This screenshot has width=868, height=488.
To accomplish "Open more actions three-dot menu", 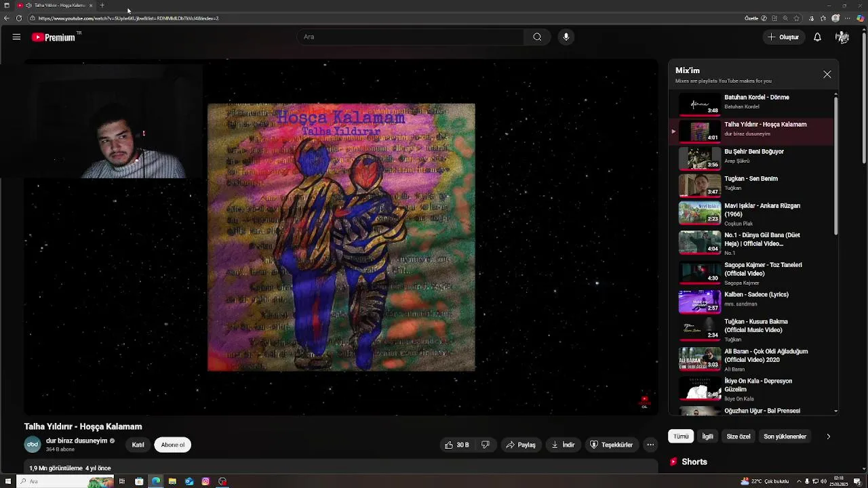I will click(x=650, y=445).
